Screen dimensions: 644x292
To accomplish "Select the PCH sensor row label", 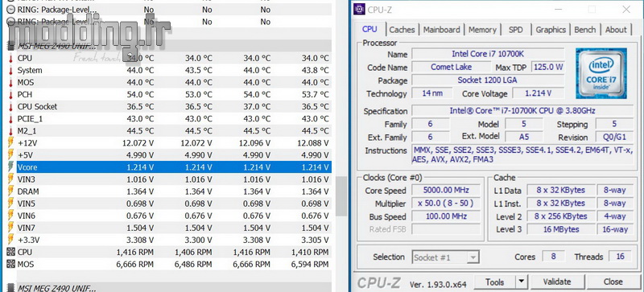I will click(25, 94).
